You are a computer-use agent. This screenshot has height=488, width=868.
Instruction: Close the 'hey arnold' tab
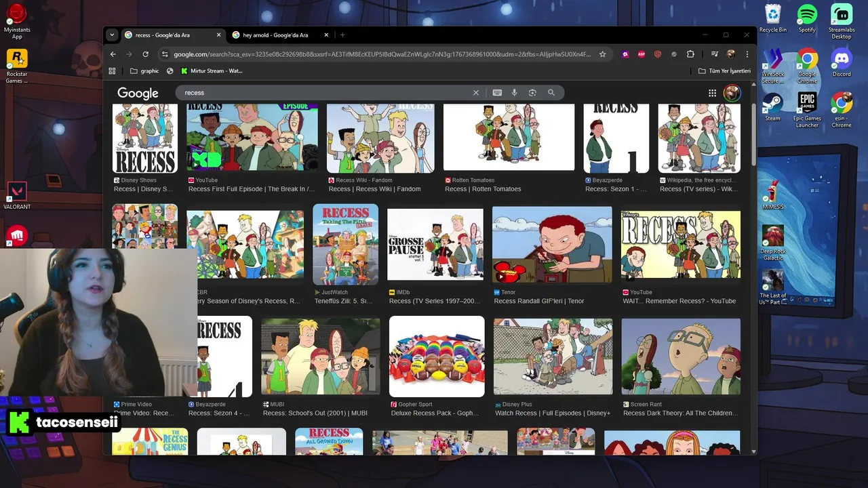click(326, 35)
